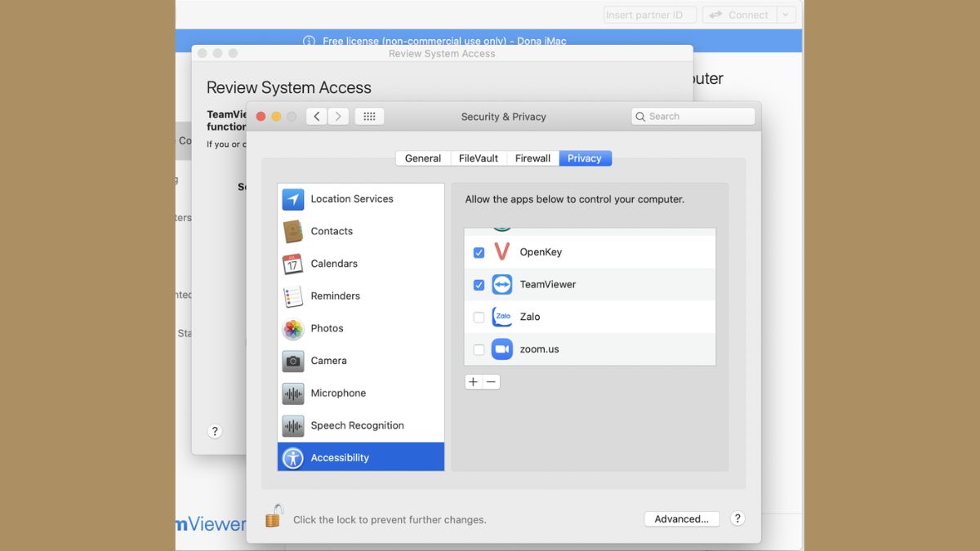Select Reminders in the privacy list
This screenshot has width=980, height=551.
coord(361,296)
